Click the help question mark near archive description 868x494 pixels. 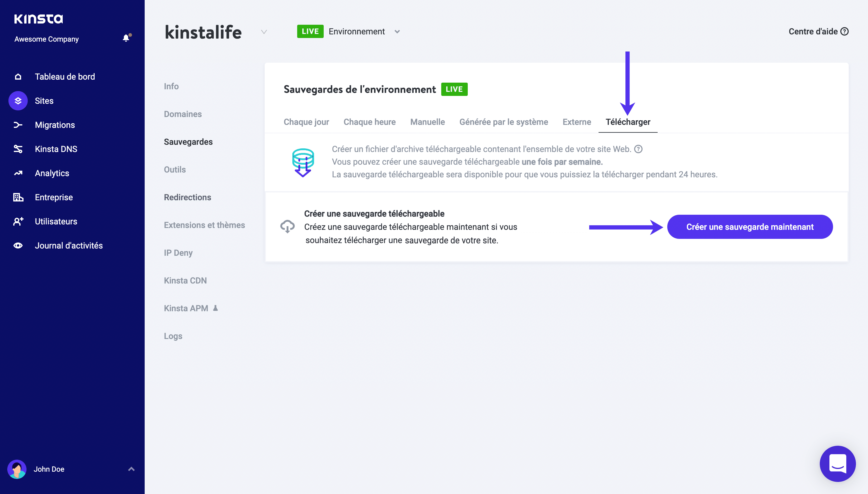pyautogui.click(x=639, y=149)
